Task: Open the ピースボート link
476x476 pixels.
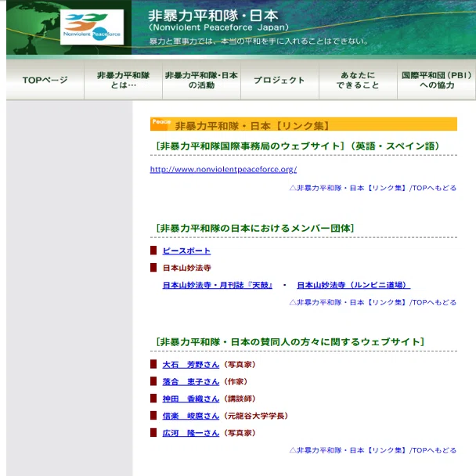Action: click(186, 251)
